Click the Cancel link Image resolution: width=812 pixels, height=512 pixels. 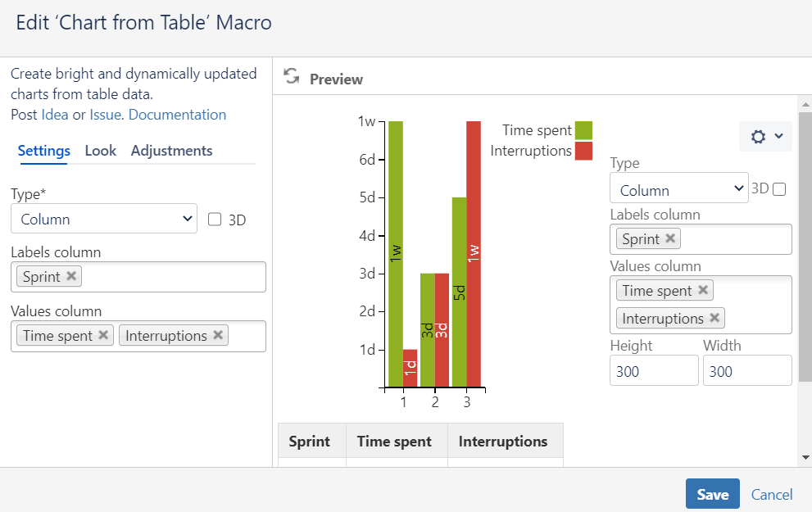[x=772, y=494]
